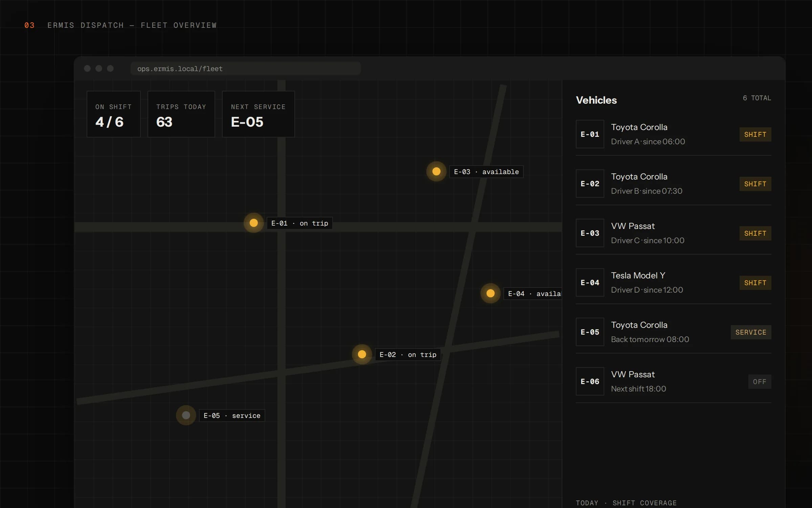Screen dimensions: 812x508
Task: Click the E-03 available map marker dot
Action: (x=436, y=171)
